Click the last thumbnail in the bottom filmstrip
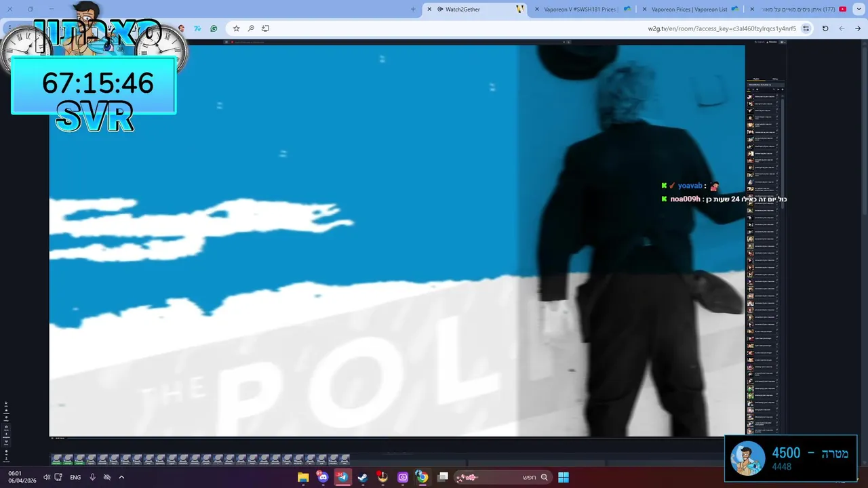 344,459
